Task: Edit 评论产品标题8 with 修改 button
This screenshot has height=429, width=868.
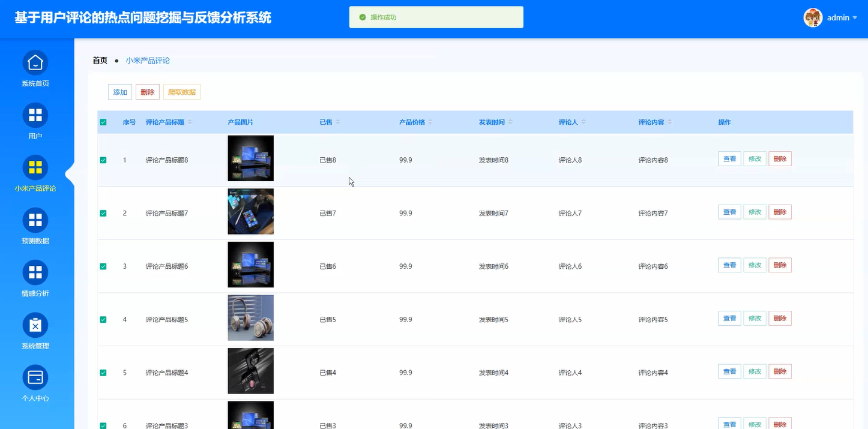Action: click(755, 159)
